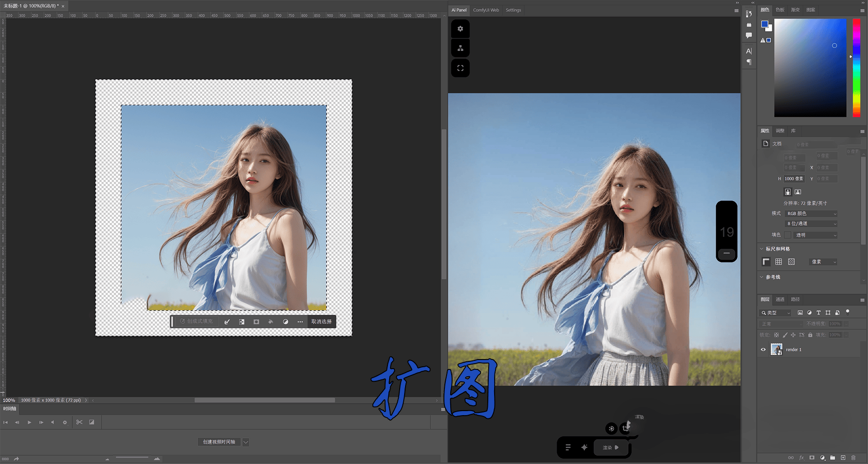Click the fullscreen frame icon in Ai Panel
The image size is (868, 464).
pyautogui.click(x=460, y=68)
